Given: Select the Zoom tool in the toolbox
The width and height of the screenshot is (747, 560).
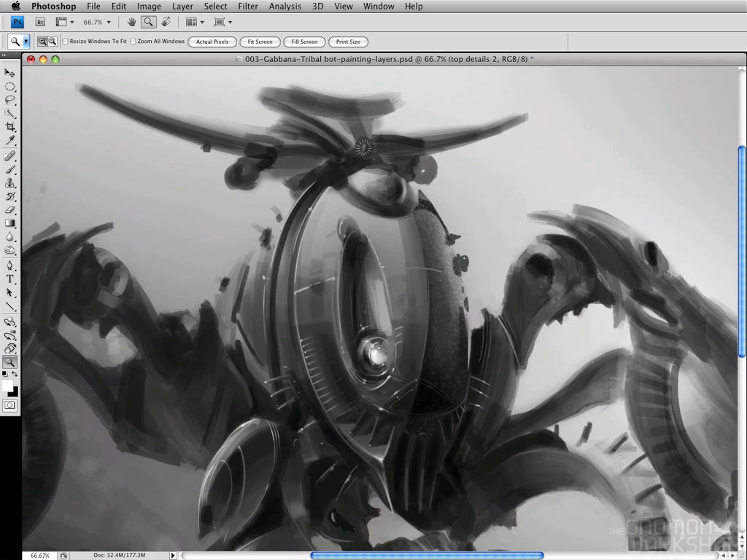Looking at the screenshot, I should [9, 362].
